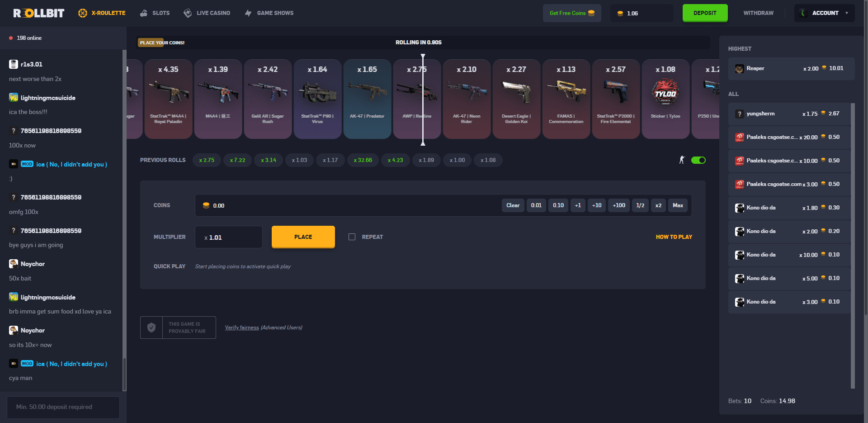
Task: Click Kono dio da avatar on x 1.80 bet
Action: click(x=740, y=208)
